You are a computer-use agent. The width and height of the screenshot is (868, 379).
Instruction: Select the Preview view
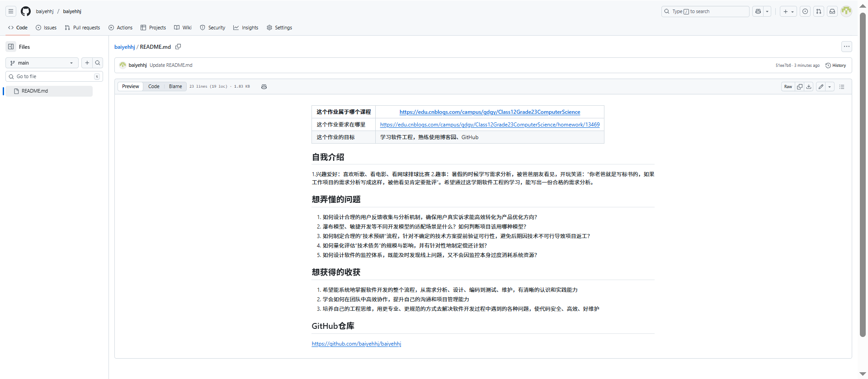(x=130, y=86)
